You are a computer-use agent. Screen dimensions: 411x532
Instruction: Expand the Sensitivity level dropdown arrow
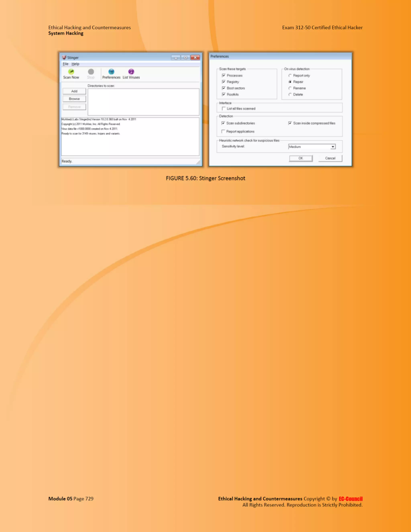(333, 147)
